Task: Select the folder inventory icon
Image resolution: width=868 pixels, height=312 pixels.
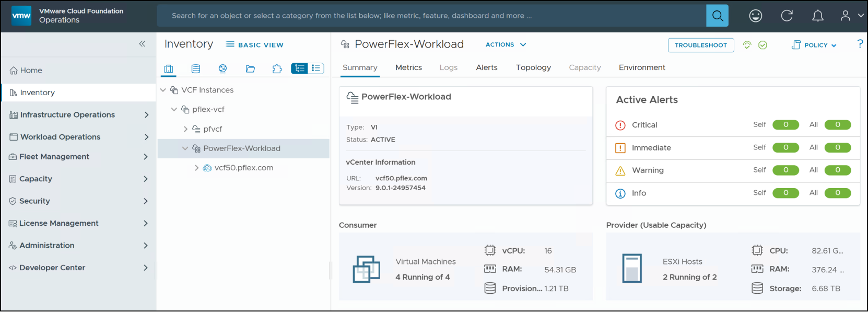Action: tap(250, 68)
